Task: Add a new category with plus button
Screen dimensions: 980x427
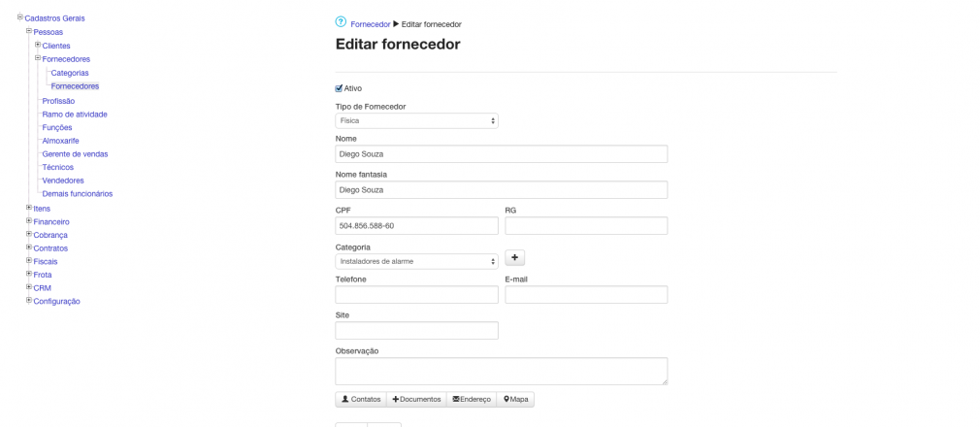Action: [515, 257]
